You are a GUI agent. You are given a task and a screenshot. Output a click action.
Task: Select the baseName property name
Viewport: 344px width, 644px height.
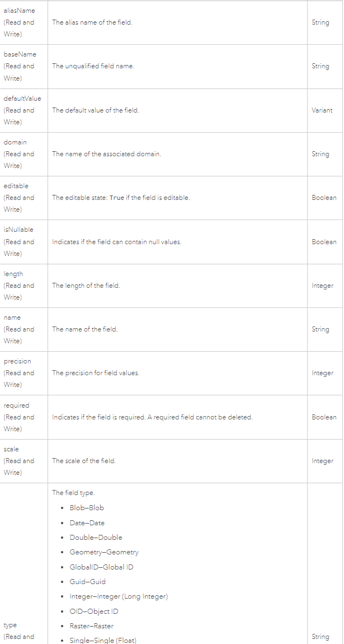coord(20,54)
